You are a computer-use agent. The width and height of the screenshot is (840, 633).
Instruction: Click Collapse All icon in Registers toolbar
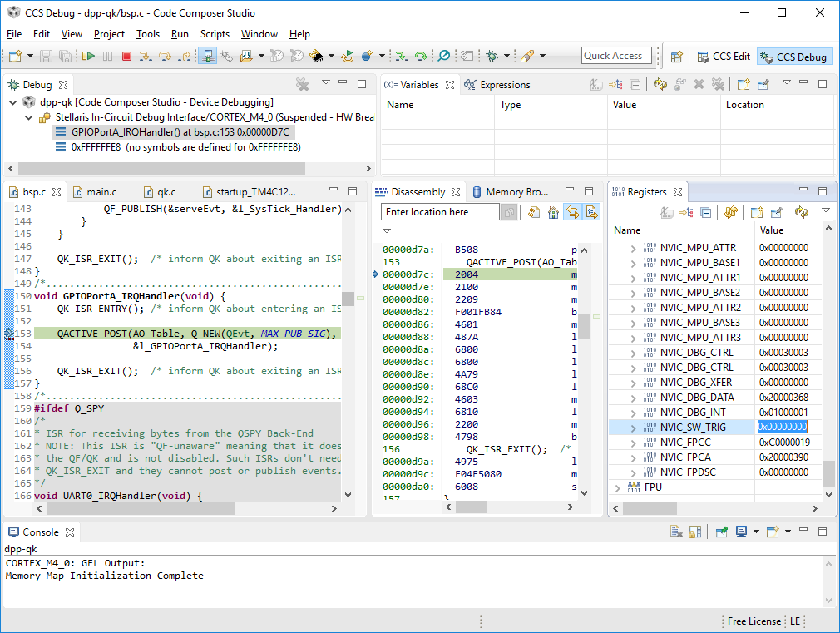coord(705,212)
